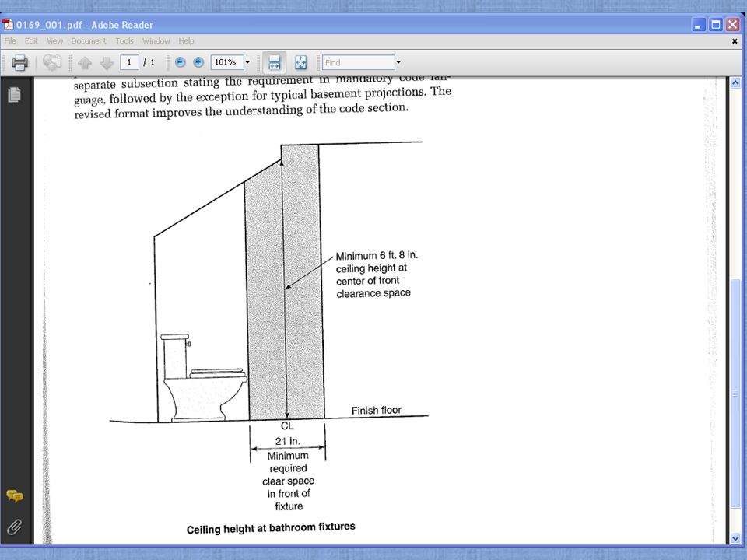Zoom out with the minus button
Screen dimensions: 747x560
[180, 62]
